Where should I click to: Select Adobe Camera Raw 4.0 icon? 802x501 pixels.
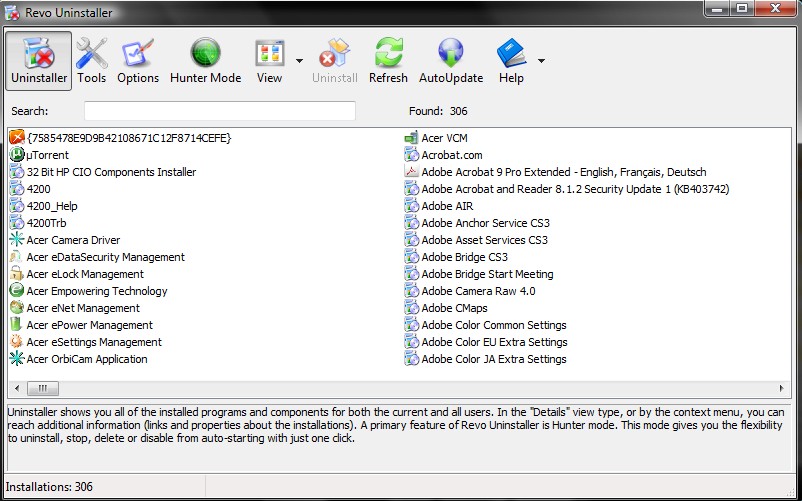(x=412, y=290)
